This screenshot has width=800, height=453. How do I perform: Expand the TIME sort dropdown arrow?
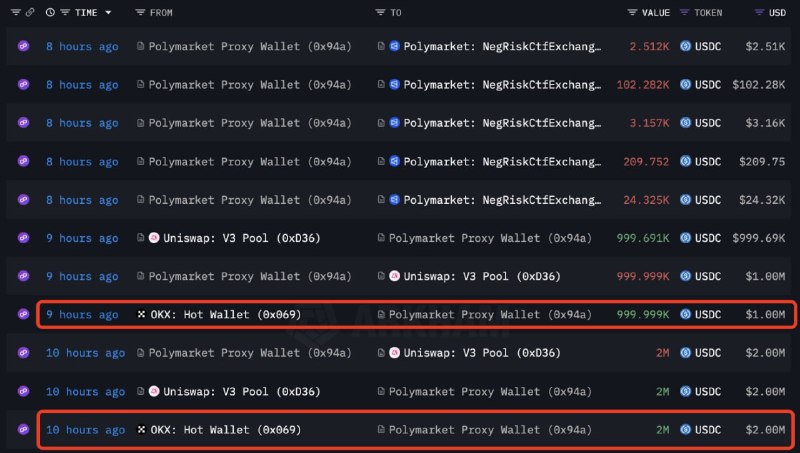[x=108, y=13]
